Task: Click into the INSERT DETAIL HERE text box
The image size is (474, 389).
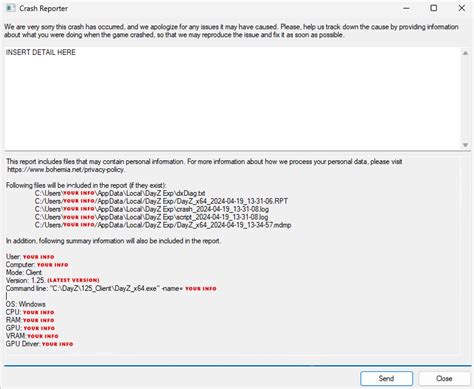Action: (232, 98)
